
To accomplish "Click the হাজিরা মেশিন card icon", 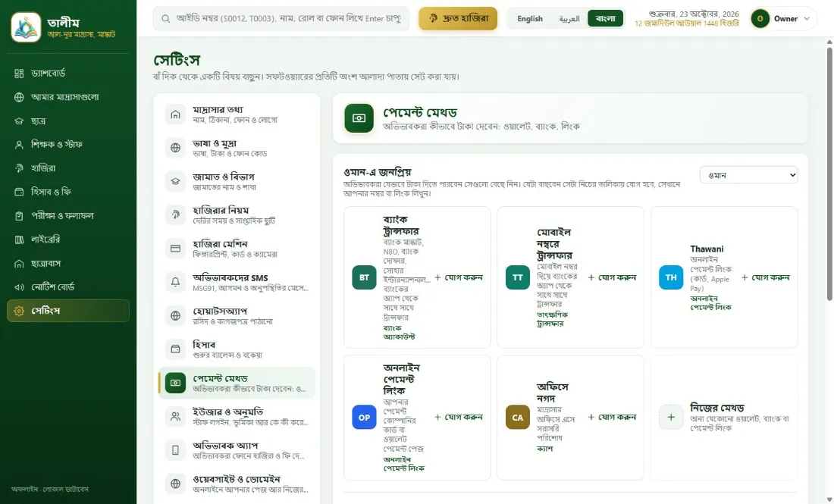I will click(176, 249).
